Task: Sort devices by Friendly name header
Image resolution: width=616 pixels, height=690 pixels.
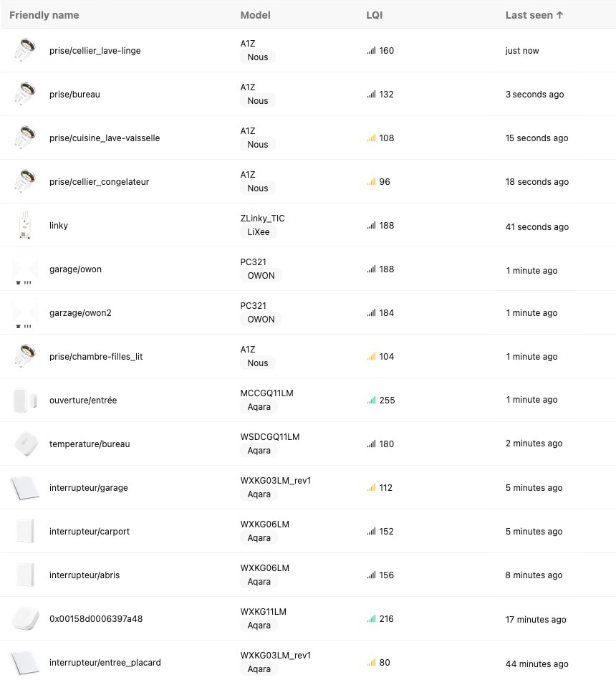Action: pyautogui.click(x=44, y=15)
